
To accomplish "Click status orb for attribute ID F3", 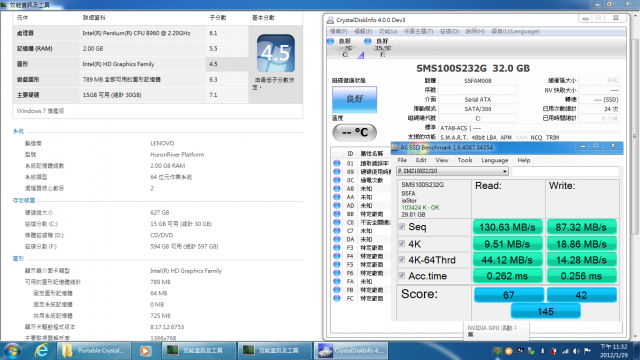I will [x=337, y=248].
